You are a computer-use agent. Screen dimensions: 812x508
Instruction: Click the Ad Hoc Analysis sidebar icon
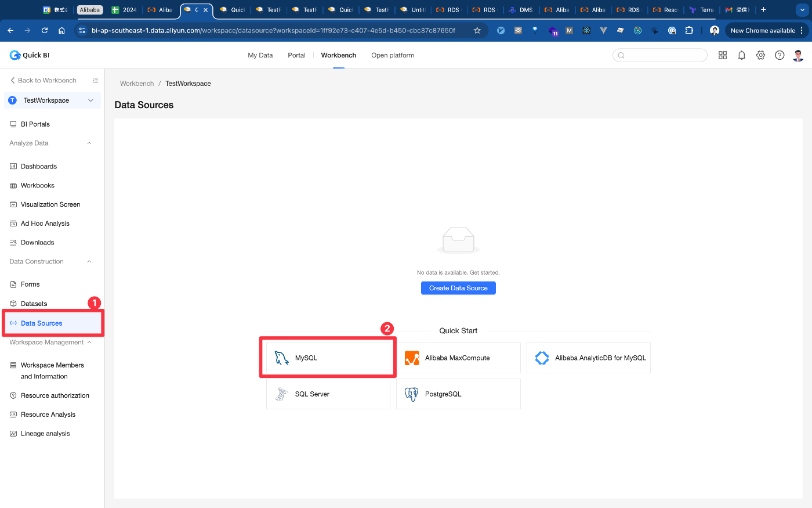[x=13, y=224]
